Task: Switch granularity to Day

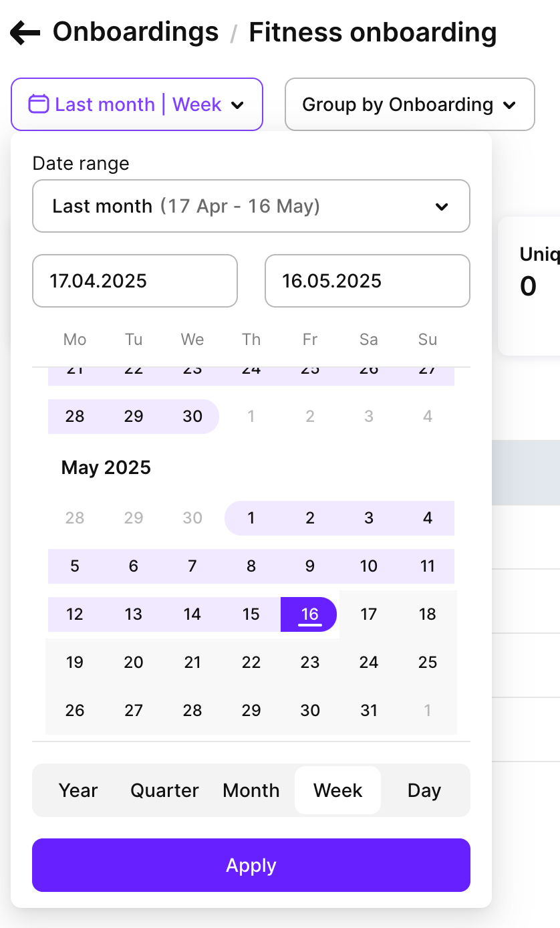Action: pos(424,790)
